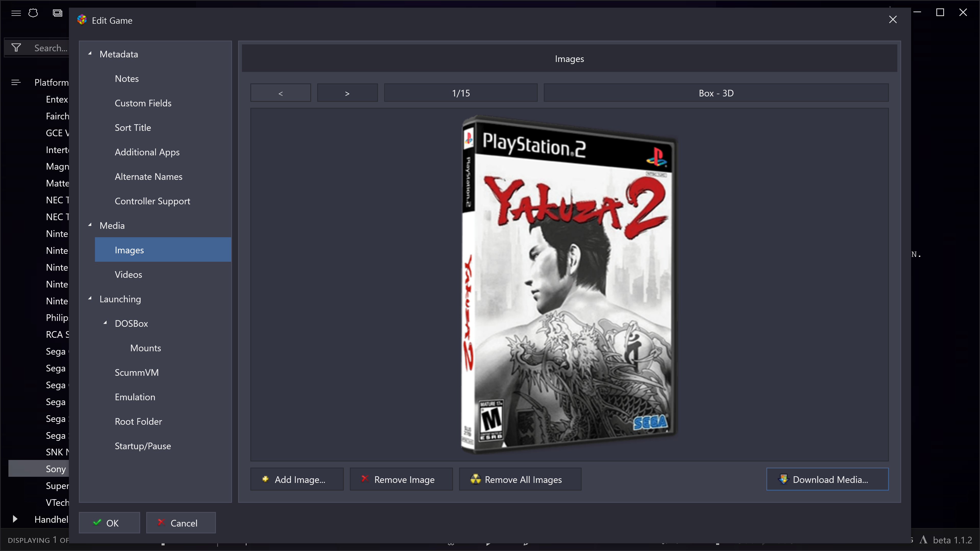Screen dimensions: 980x551
Task: Click the filter funnel icon
Action: click(16, 47)
